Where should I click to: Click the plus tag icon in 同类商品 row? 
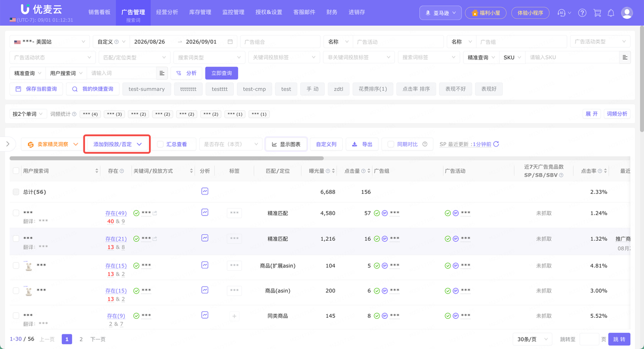click(234, 316)
